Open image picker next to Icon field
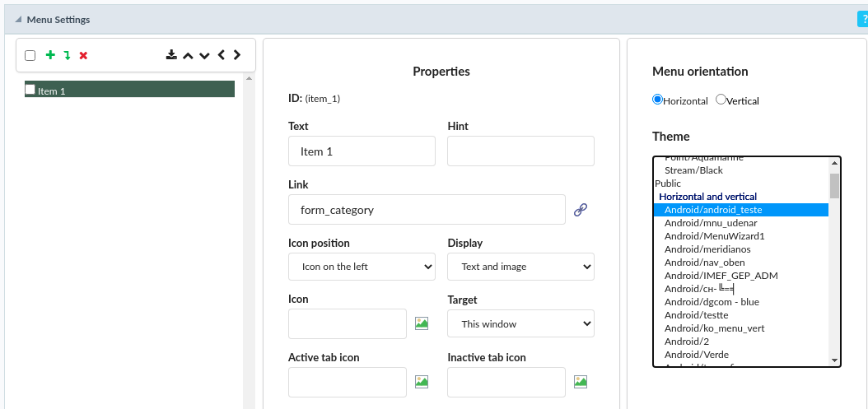868x409 pixels. point(422,323)
